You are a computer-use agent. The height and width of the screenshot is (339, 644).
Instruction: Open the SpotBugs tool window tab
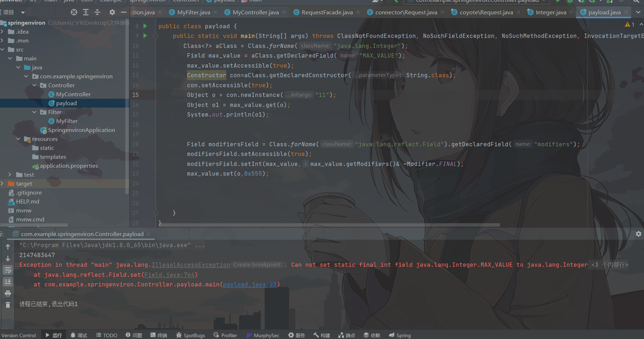point(190,335)
